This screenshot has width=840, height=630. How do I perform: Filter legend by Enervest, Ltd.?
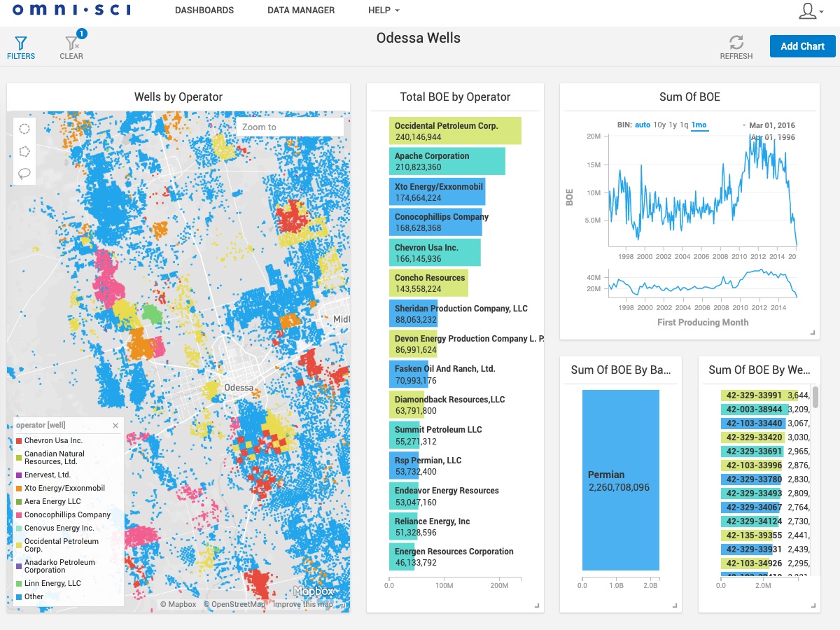pos(43,475)
